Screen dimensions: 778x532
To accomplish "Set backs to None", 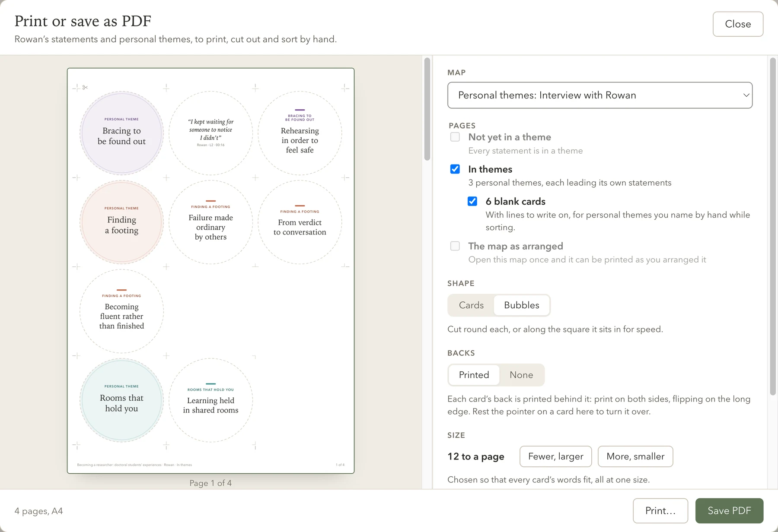I will click(x=521, y=375).
